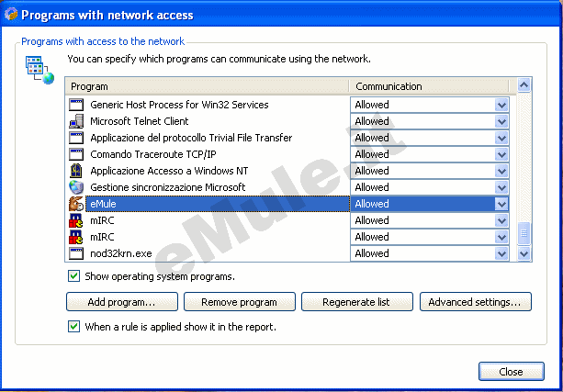Close the dialog with Close button
Image resolution: width=563 pixels, height=392 pixels.
click(512, 372)
